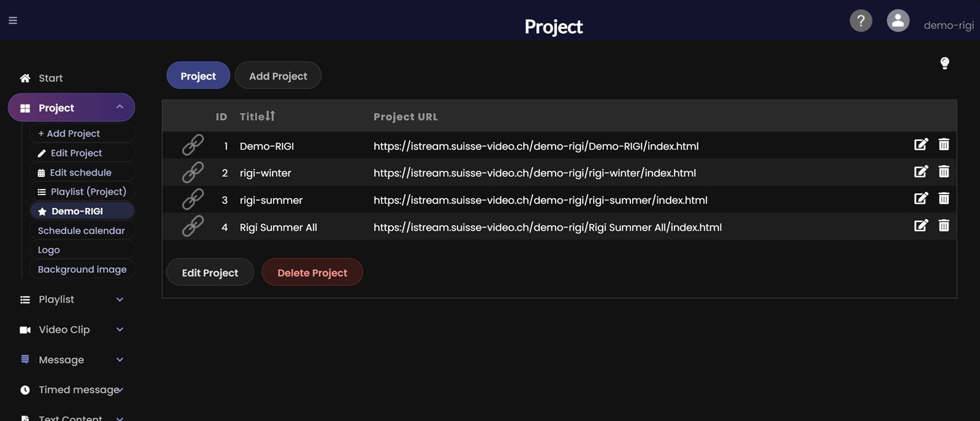The width and height of the screenshot is (980, 421).
Task: Switch to the Add Project tab
Action: (x=278, y=75)
